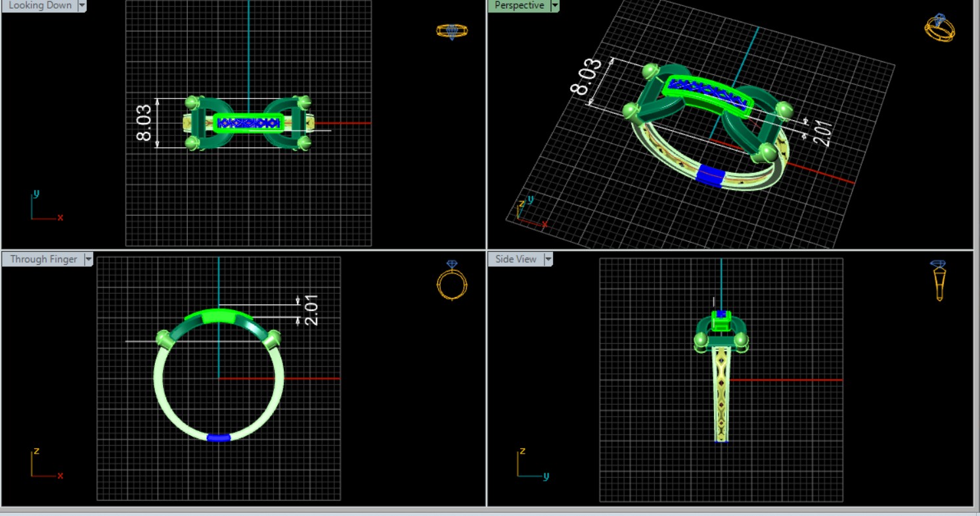Viewport: 980px width, 516px height.
Task: Open the Looking Down viewport dropdown arrow
Action: (82, 5)
